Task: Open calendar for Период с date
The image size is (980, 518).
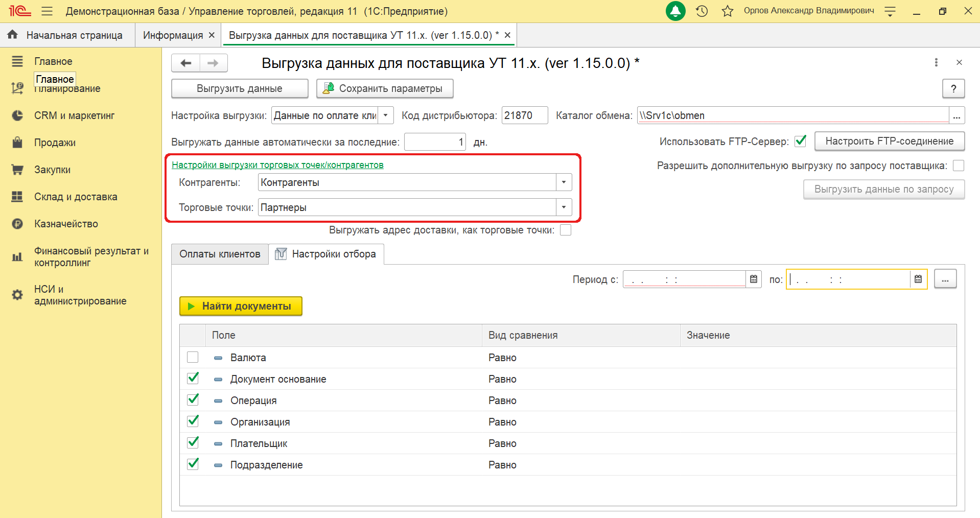Action: [753, 279]
